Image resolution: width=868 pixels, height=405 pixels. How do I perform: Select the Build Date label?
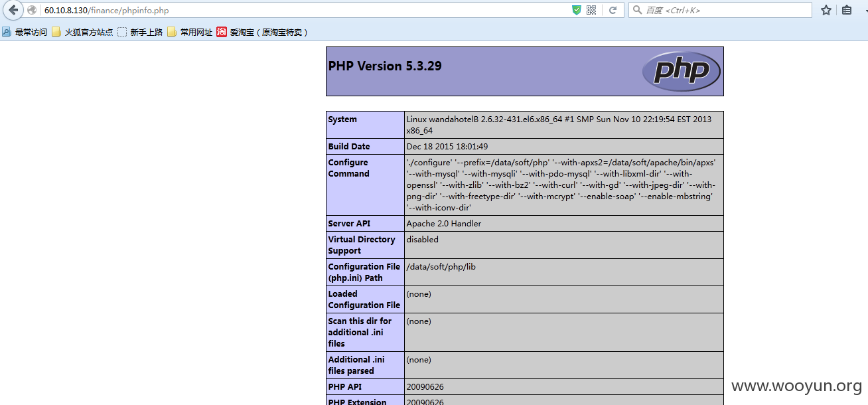349,147
